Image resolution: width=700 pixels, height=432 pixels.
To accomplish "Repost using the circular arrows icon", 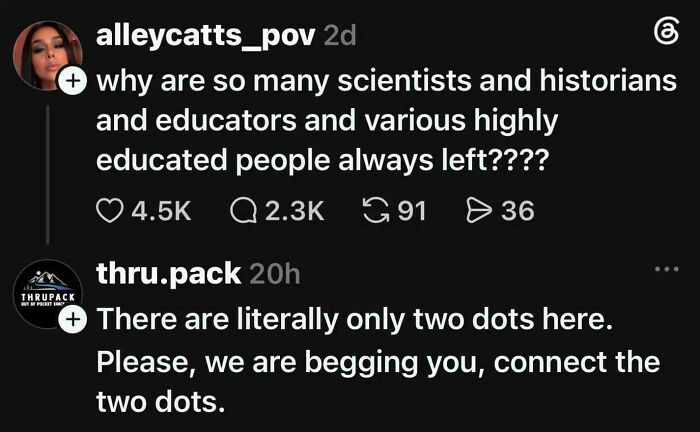I will pyautogui.click(x=375, y=211).
